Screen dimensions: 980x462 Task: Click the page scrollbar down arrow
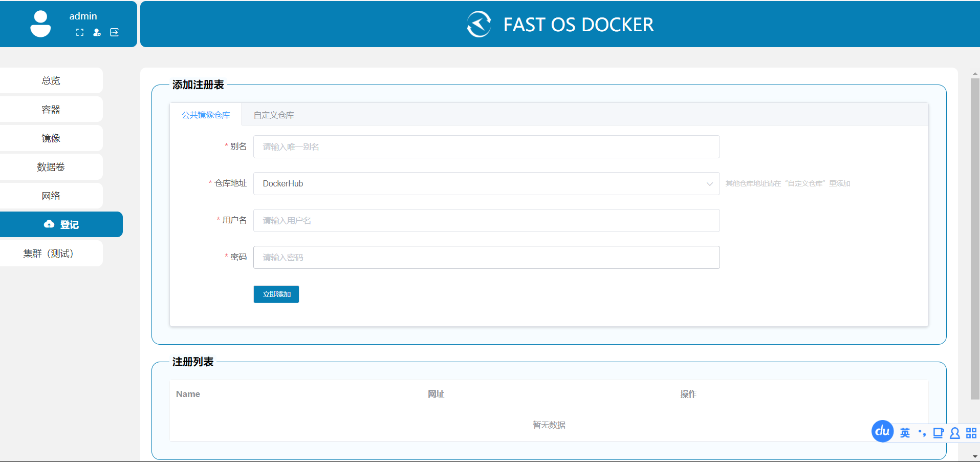coord(975,456)
